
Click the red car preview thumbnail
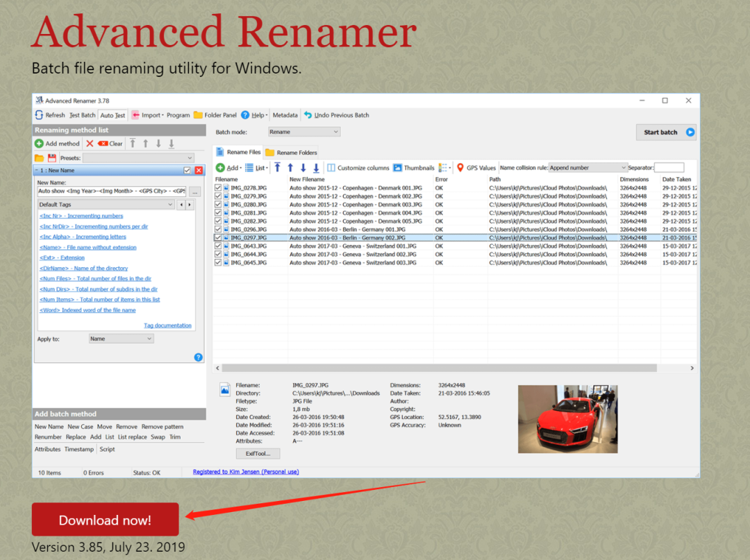[568, 419]
